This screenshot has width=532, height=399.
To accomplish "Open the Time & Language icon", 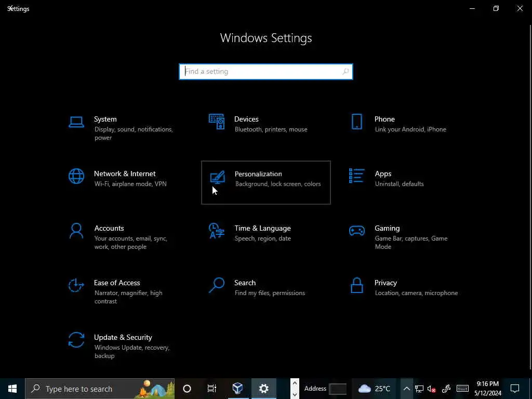I will [217, 231].
